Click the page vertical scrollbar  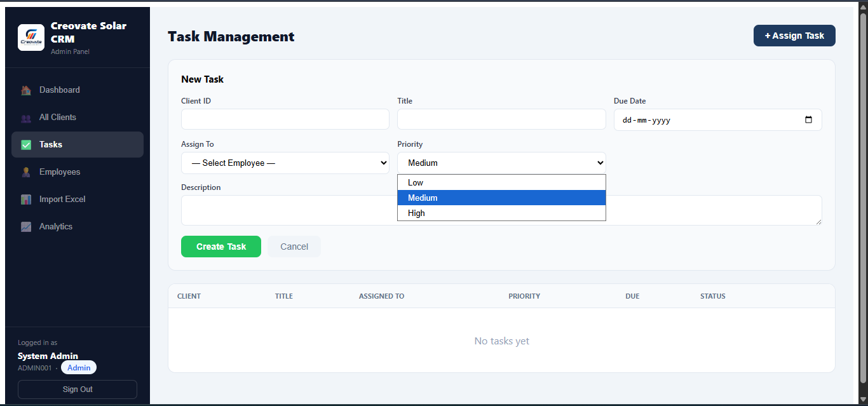[x=863, y=197]
